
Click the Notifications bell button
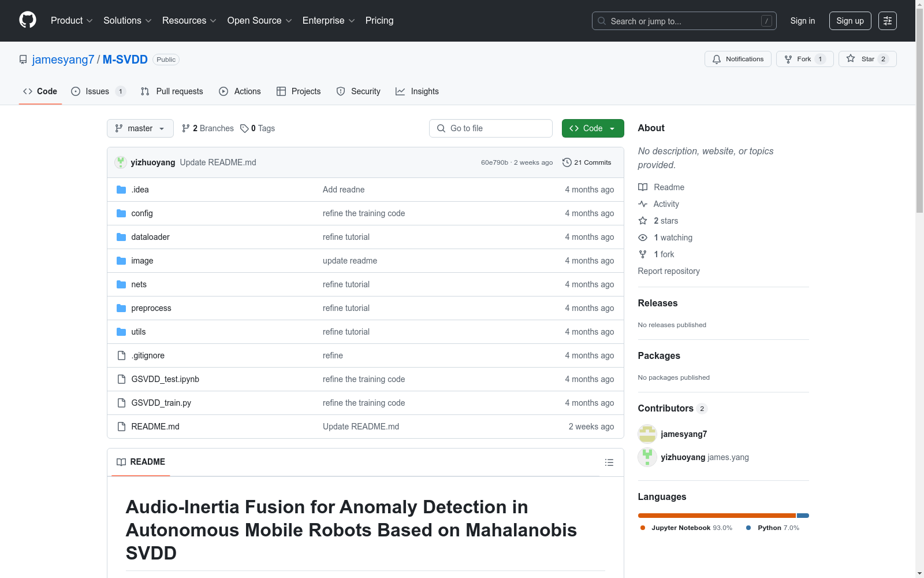[737, 59]
